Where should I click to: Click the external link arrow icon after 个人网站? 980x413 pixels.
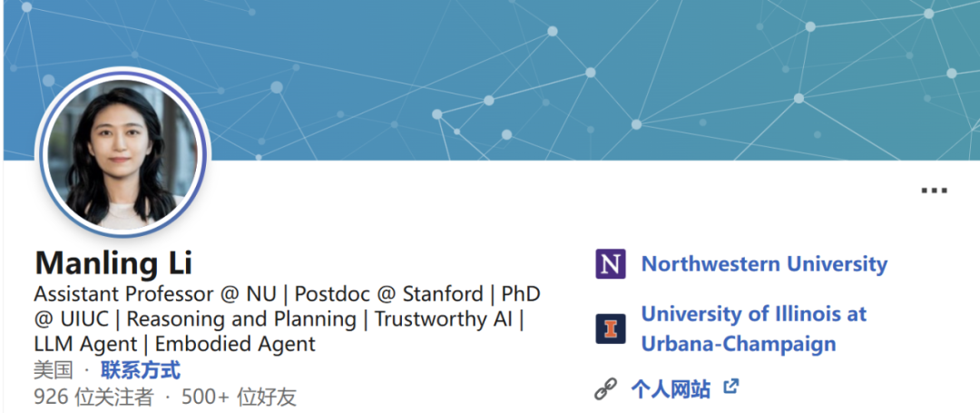point(730,388)
